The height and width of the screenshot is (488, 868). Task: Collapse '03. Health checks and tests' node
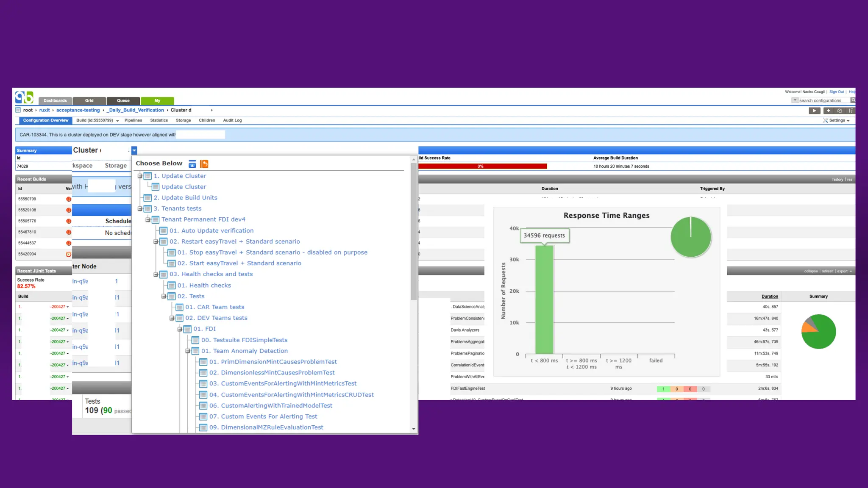pos(156,274)
